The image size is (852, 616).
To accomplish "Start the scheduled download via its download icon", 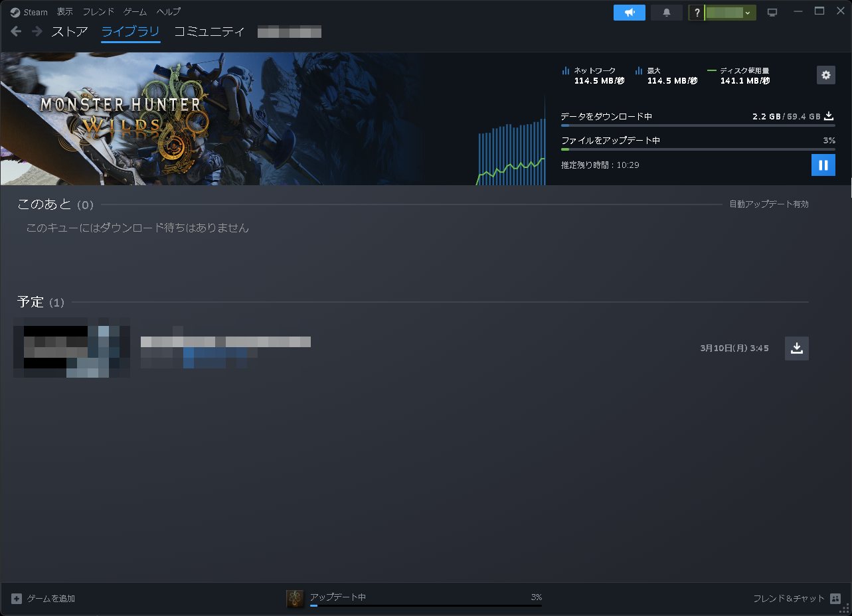I will 796,348.
